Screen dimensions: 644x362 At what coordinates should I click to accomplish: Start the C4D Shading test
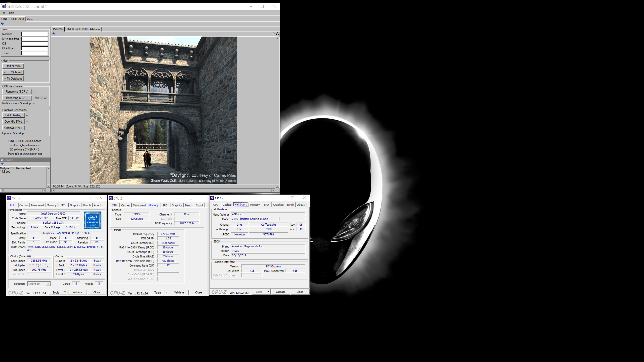coord(13,115)
